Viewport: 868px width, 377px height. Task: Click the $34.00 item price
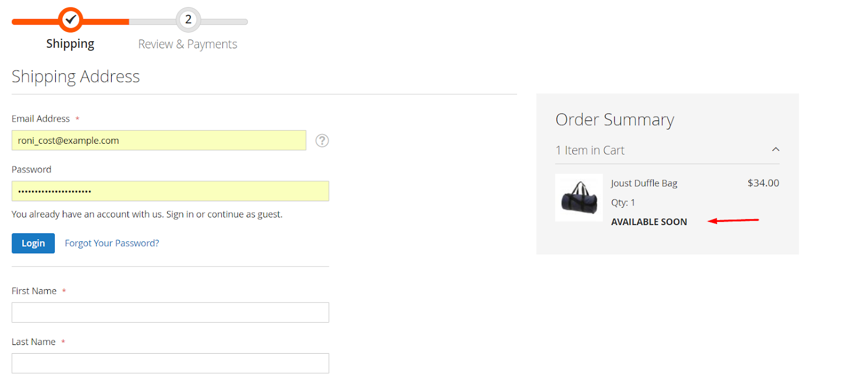coord(763,183)
